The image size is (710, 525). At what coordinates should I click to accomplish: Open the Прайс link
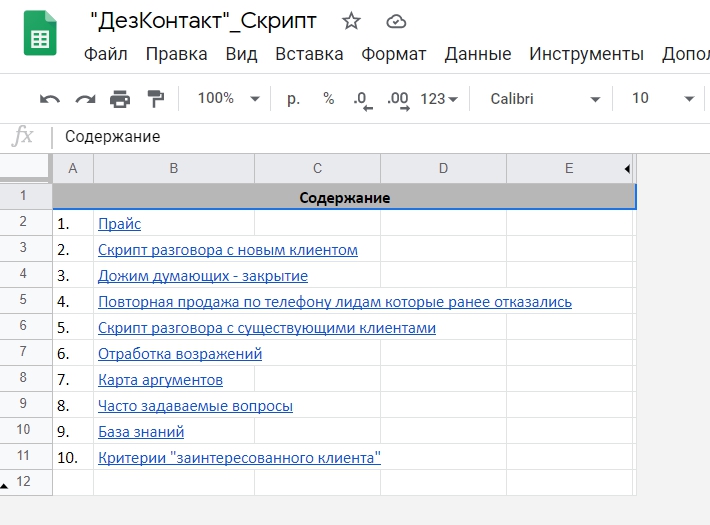(120, 224)
